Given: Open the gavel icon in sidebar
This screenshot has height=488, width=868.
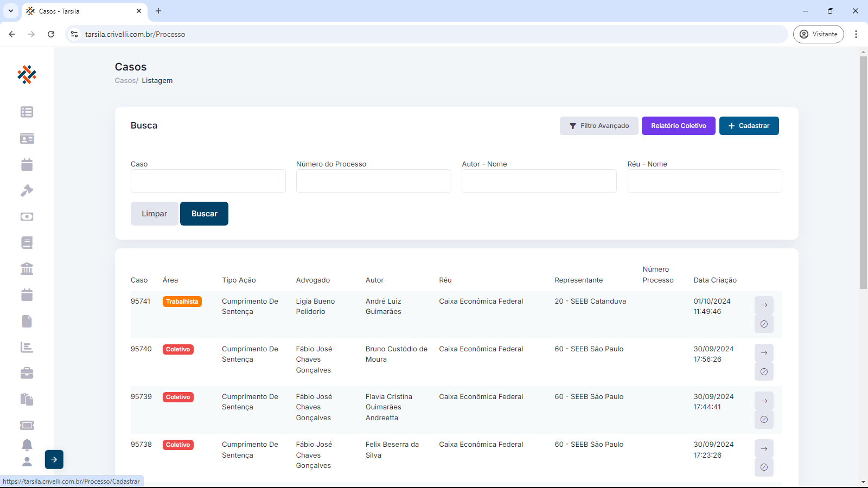Looking at the screenshot, I should 27,190.
